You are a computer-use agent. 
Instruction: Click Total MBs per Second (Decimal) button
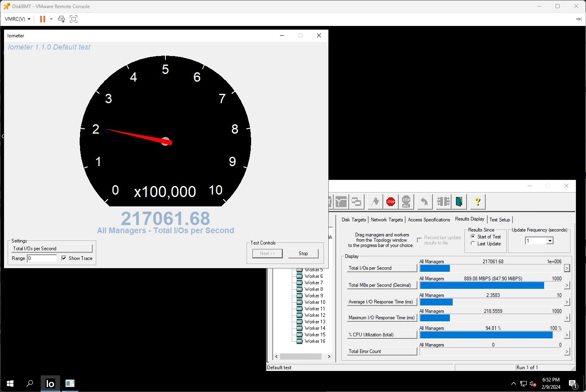point(382,285)
